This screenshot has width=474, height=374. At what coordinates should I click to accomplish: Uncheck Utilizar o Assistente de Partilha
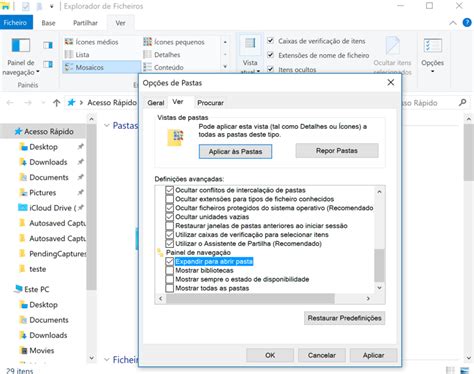tap(169, 244)
